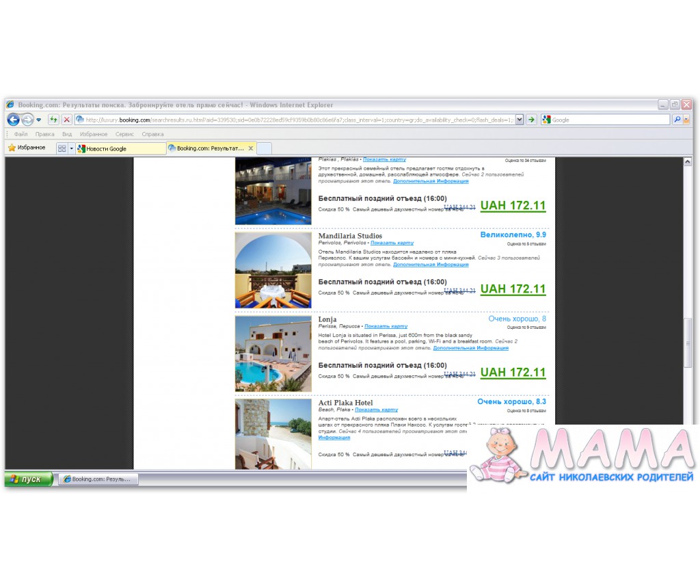Open the Файл menu
The image size is (700, 588).
click(21, 134)
